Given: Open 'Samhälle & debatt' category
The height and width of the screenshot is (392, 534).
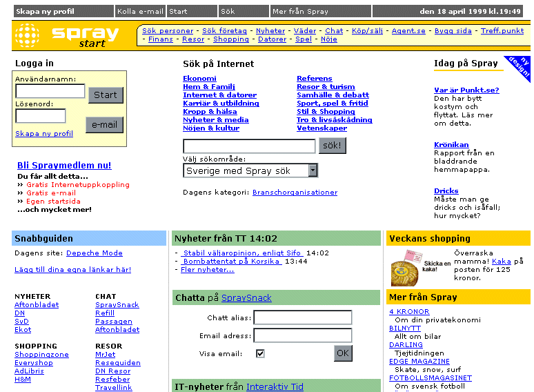Looking at the screenshot, I should (x=333, y=95).
